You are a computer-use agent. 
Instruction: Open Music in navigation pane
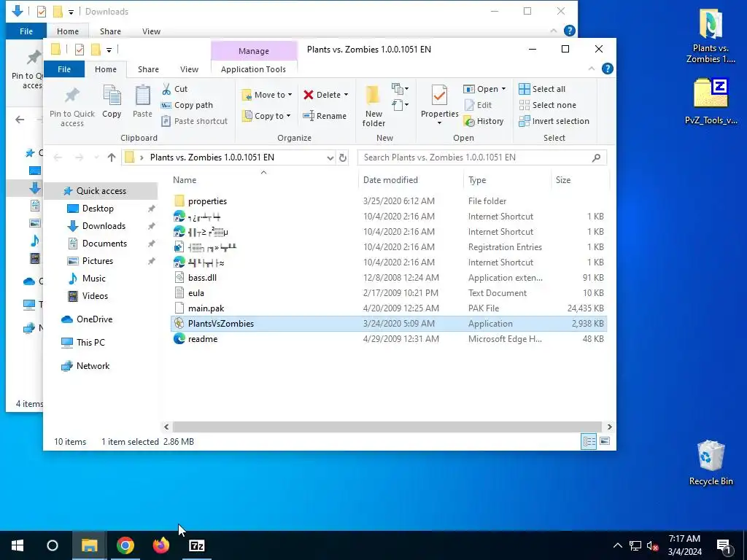click(93, 279)
